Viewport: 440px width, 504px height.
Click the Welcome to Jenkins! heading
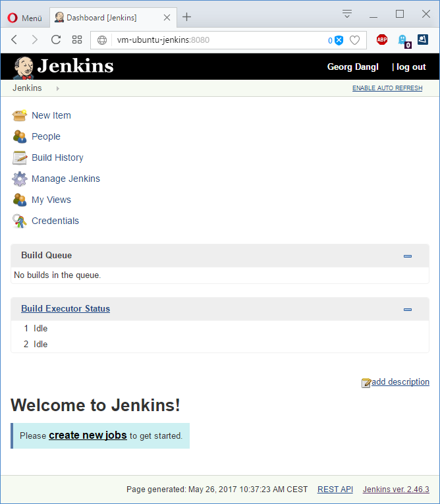tap(96, 405)
